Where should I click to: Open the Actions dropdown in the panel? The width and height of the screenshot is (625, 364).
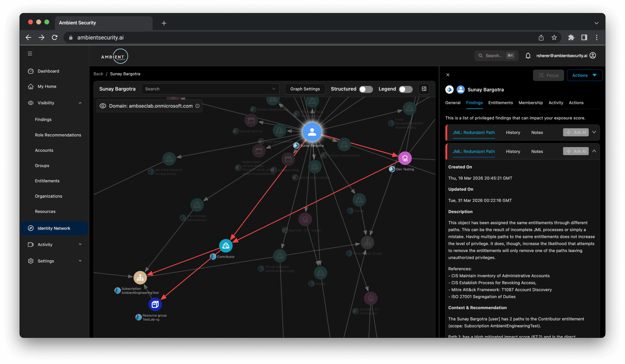[x=585, y=75]
